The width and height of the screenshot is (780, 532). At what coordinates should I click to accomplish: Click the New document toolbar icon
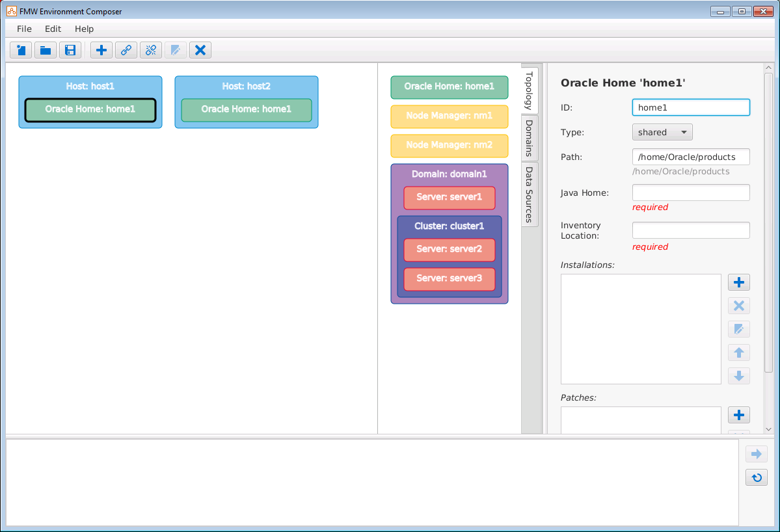tap(21, 50)
